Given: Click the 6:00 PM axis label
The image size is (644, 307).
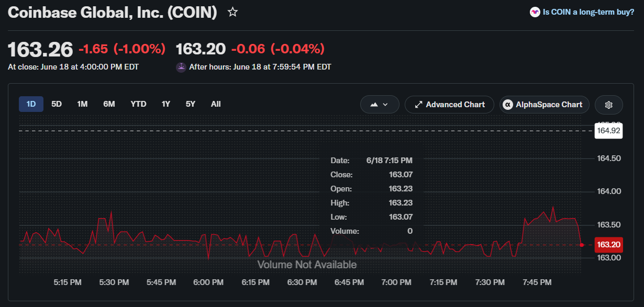Looking at the screenshot, I should pos(208,282).
